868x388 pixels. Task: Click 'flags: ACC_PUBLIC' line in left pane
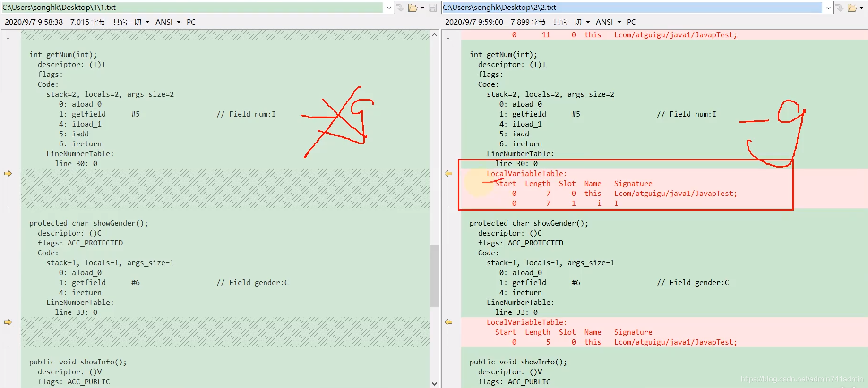coord(74,382)
